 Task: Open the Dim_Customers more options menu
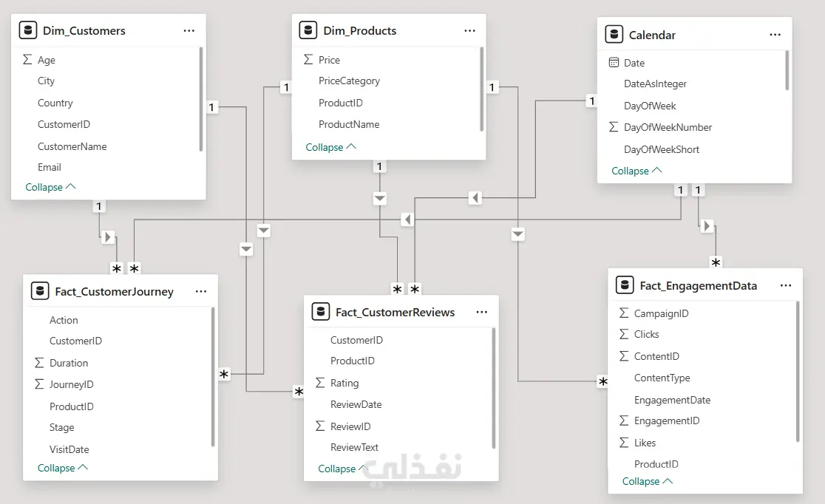pos(189,31)
